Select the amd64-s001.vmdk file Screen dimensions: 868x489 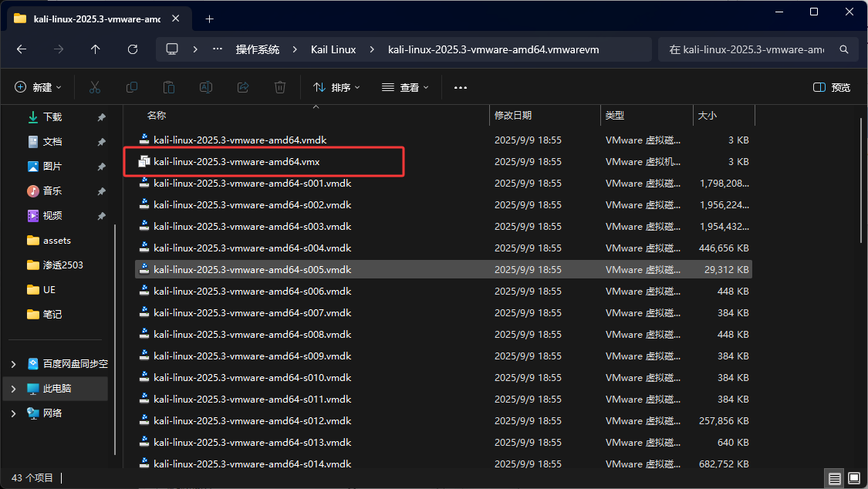tap(444, 183)
